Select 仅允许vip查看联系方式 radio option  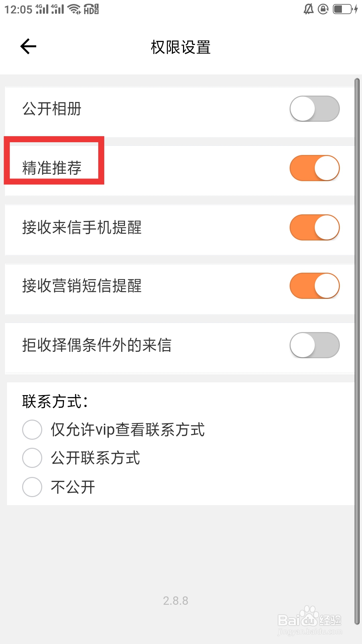click(x=32, y=430)
